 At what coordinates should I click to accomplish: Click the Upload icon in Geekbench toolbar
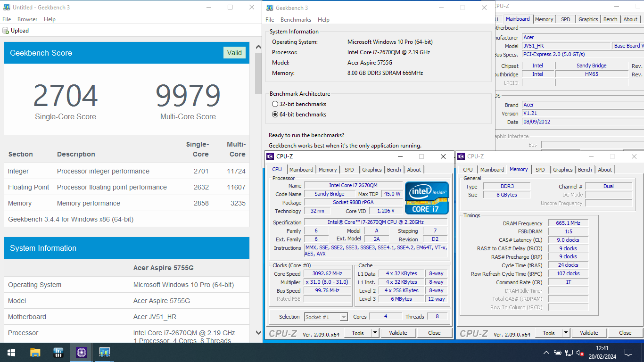click(6, 31)
